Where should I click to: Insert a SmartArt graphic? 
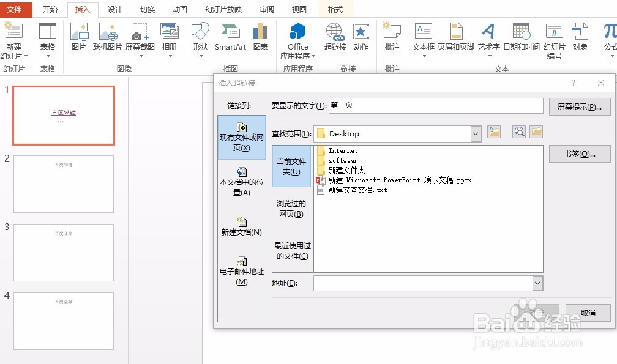tap(230, 37)
